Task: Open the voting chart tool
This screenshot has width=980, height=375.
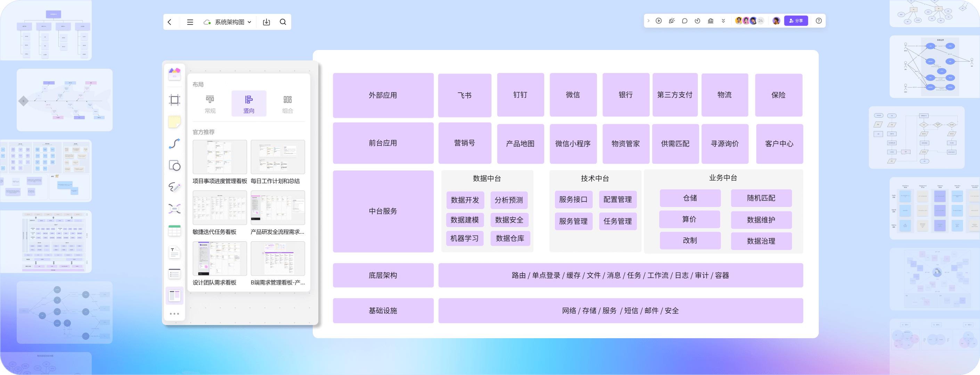Action: point(711,21)
